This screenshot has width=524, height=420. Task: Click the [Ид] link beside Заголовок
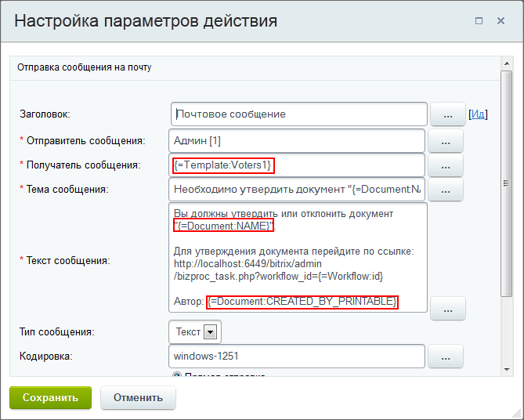[478, 114]
